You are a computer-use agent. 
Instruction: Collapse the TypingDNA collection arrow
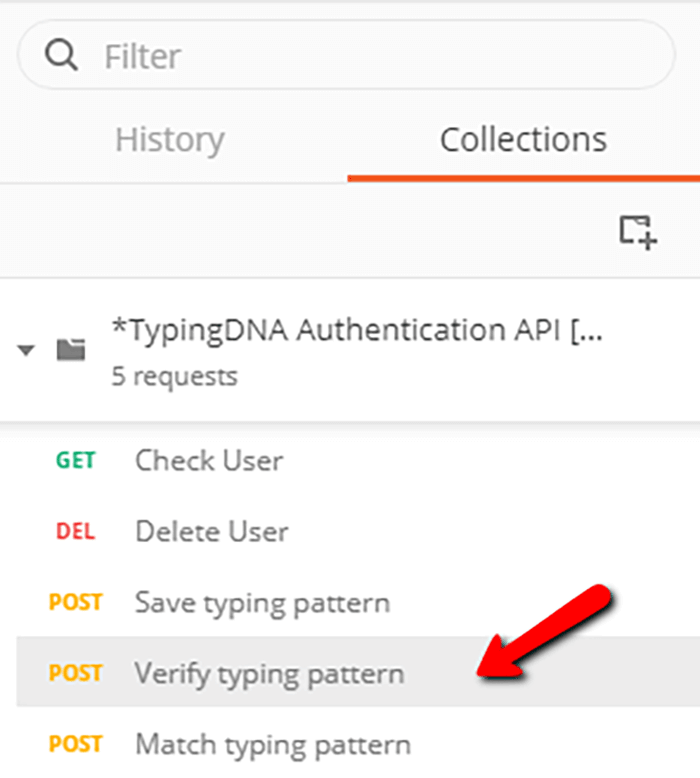tap(26, 350)
